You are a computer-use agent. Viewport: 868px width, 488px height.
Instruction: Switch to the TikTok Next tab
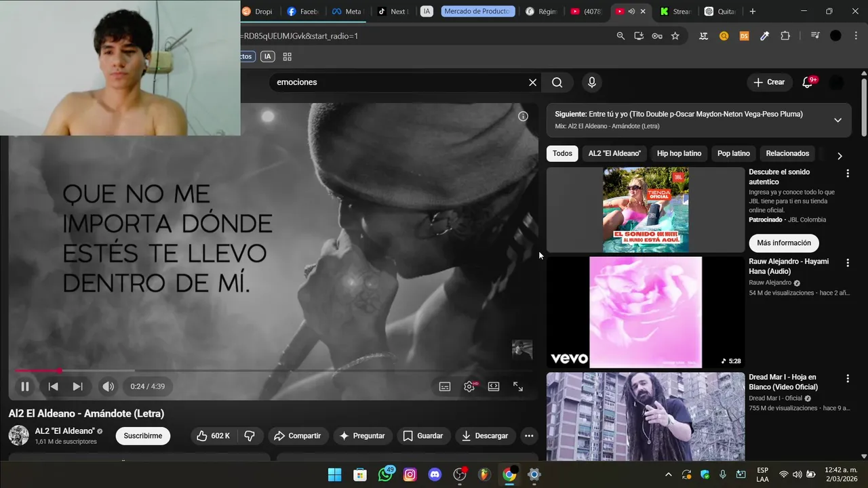392,12
